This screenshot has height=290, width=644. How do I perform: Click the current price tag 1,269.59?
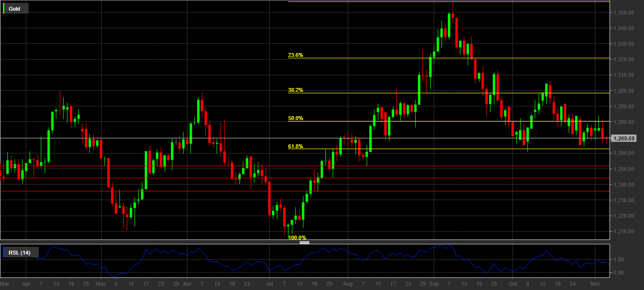pos(624,139)
